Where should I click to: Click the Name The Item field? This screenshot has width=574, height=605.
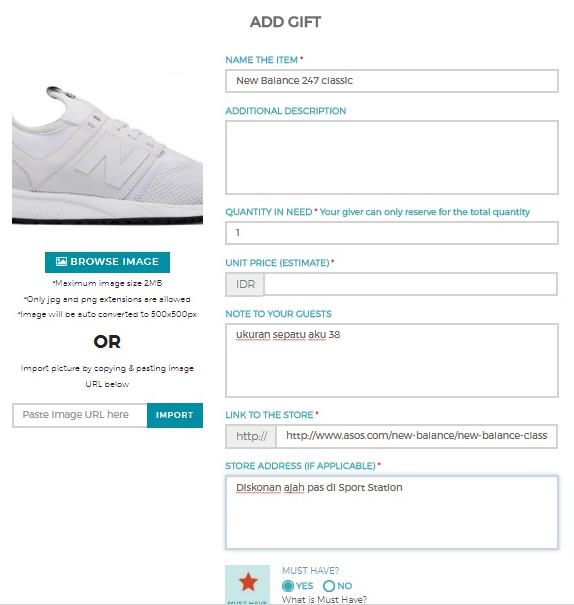click(392, 81)
